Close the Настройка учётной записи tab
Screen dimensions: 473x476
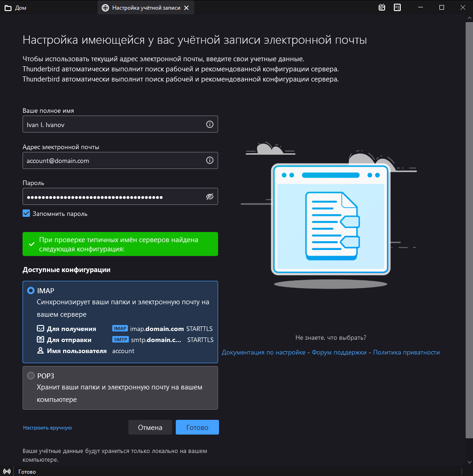(x=186, y=8)
